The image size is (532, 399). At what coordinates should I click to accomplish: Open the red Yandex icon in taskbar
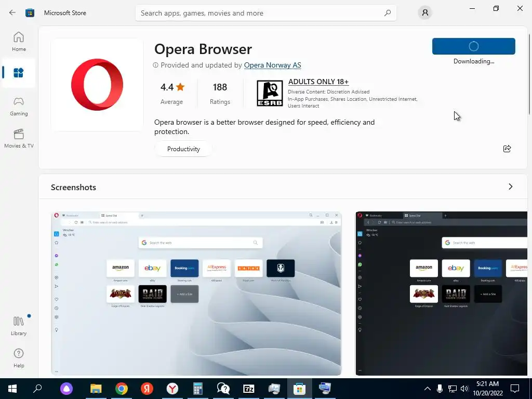pyautogui.click(x=147, y=389)
